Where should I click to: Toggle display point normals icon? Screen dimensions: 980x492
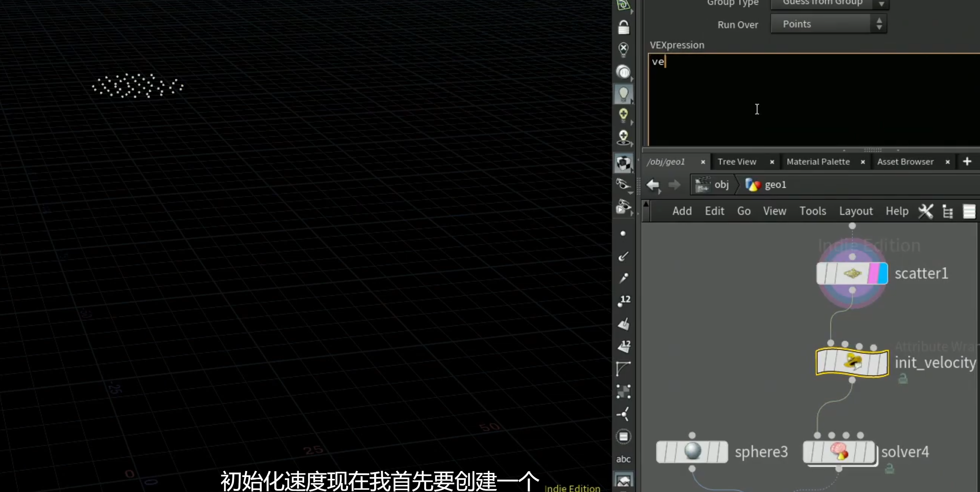[623, 256]
